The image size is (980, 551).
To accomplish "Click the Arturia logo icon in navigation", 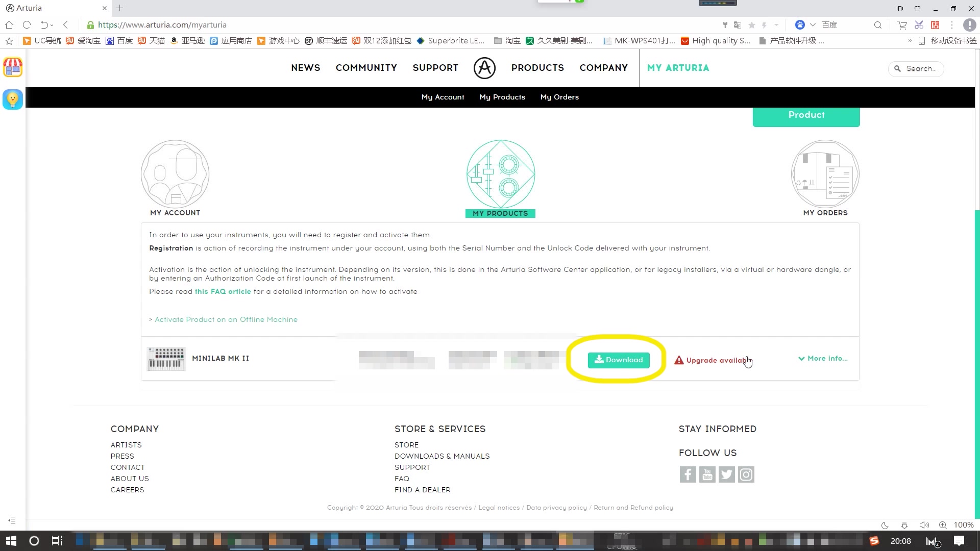I will click(x=484, y=68).
